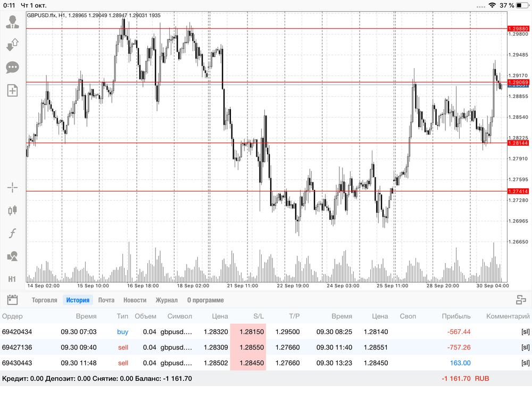Click the 1.27414 red level label
532x399 pixels.
[x=518, y=192]
